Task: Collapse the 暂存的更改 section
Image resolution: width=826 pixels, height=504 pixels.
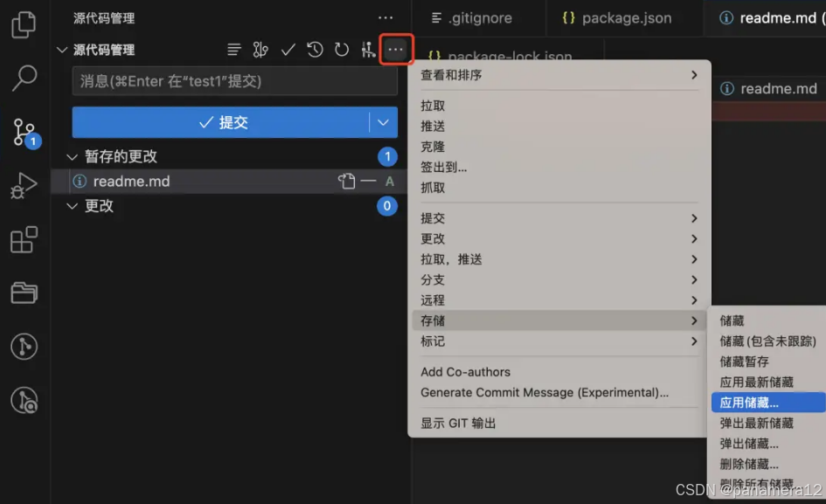Action: point(73,157)
